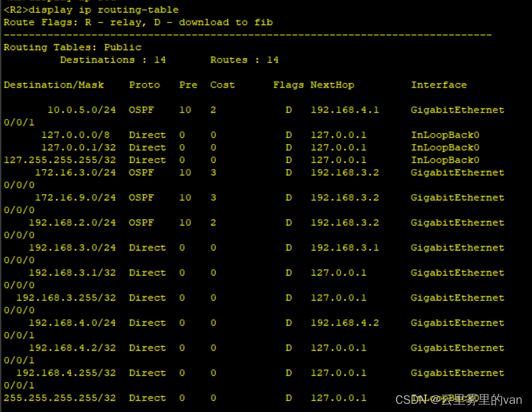Click the 'Proto' column header
Viewport: 532px width, 412px height.
(x=144, y=85)
